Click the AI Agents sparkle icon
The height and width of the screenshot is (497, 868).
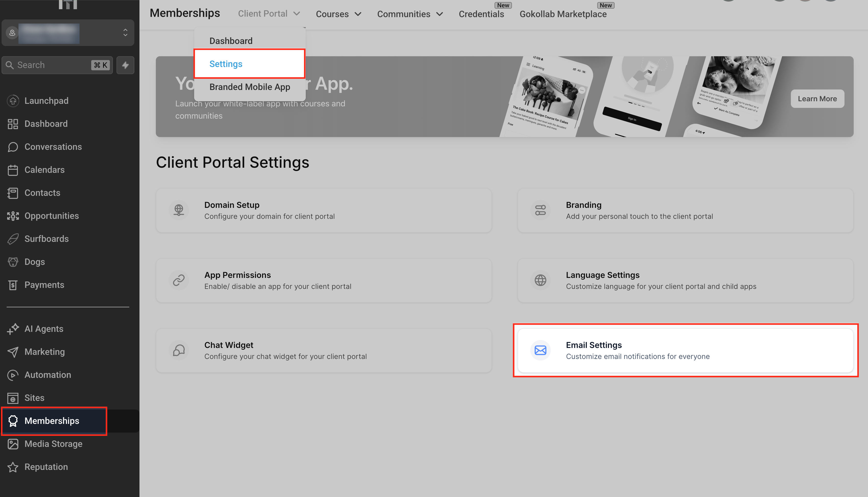click(13, 329)
